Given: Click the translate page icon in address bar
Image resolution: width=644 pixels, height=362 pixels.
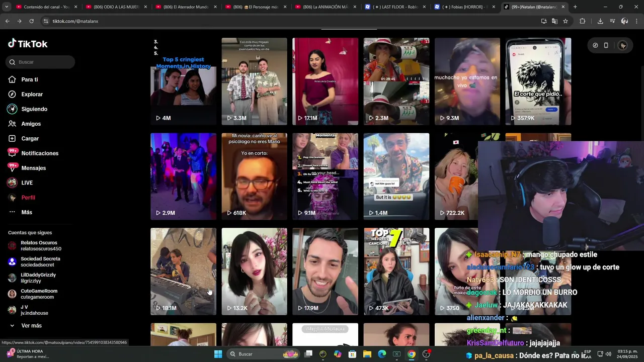Looking at the screenshot, I should coord(554,21).
